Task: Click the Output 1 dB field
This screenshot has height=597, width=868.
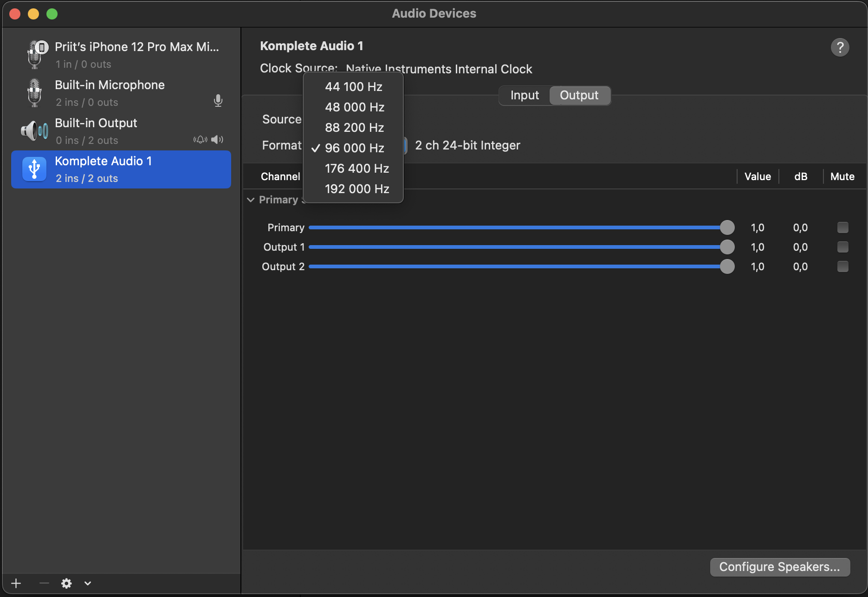Action: [800, 247]
